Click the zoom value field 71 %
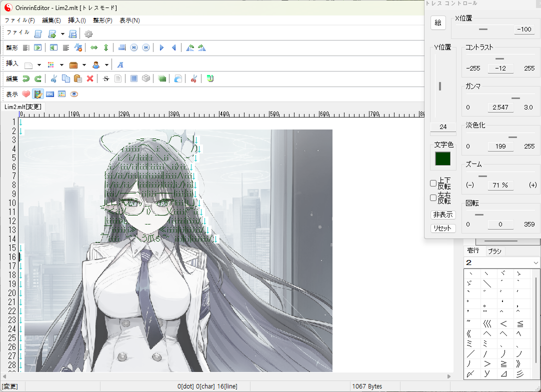The width and height of the screenshot is (541, 392). point(500,185)
